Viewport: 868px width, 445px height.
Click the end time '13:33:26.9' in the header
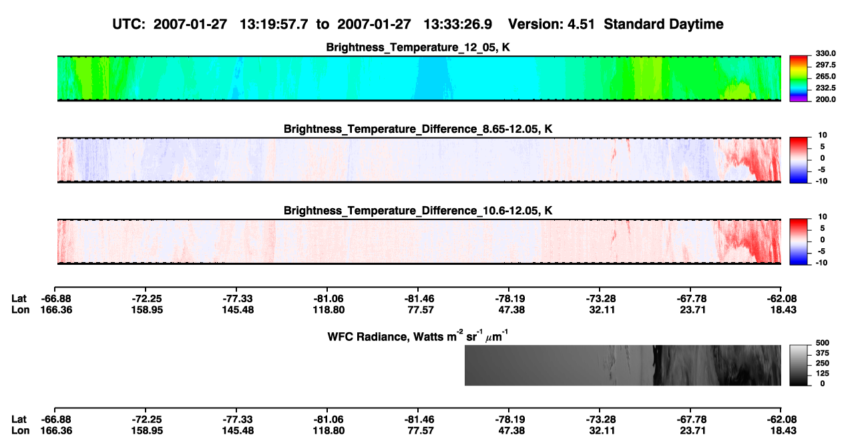(x=458, y=25)
